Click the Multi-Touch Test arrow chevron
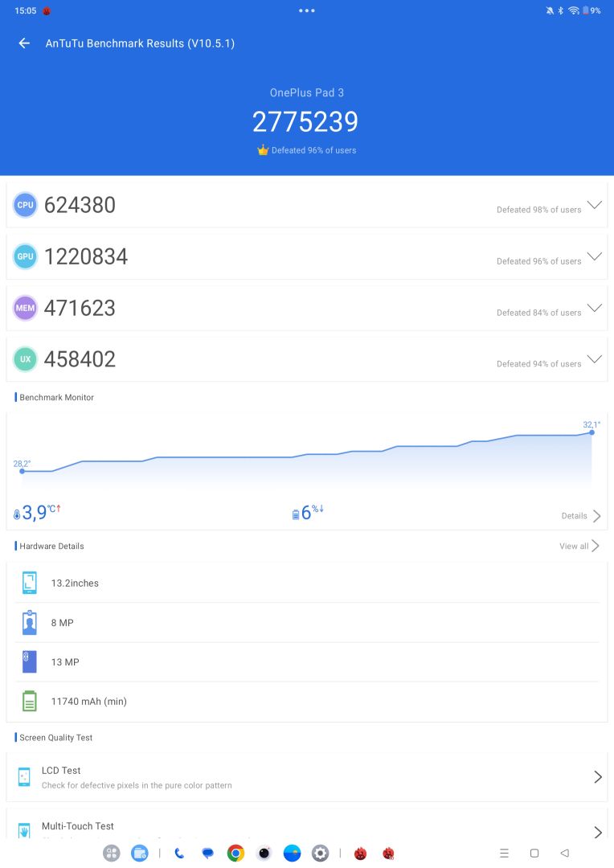The width and height of the screenshot is (614, 868). (597, 832)
